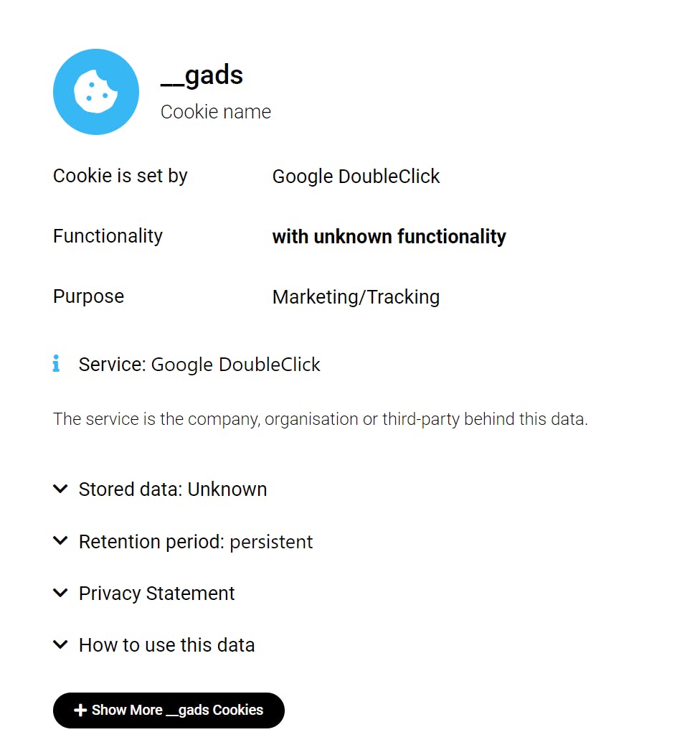Click the blue cookie icon
This screenshot has height=755, width=700.
(x=95, y=92)
